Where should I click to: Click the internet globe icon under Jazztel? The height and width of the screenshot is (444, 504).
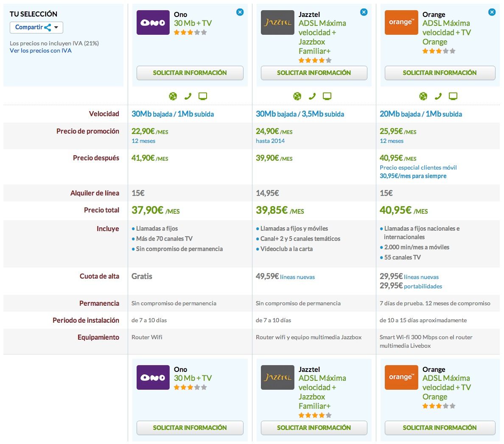297,96
